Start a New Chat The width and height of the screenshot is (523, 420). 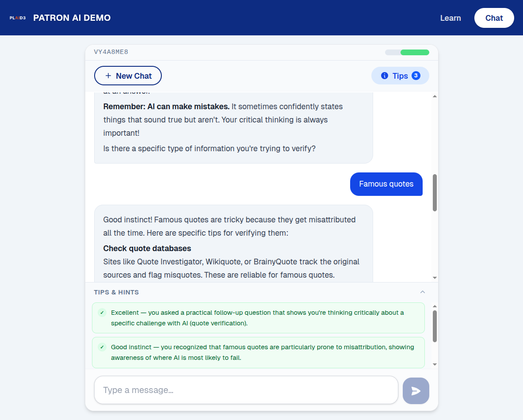[128, 76]
